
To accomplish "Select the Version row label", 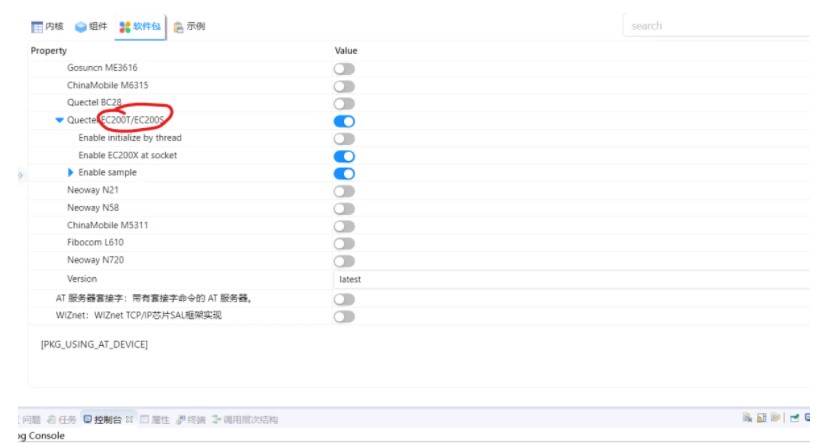I will [82, 279].
